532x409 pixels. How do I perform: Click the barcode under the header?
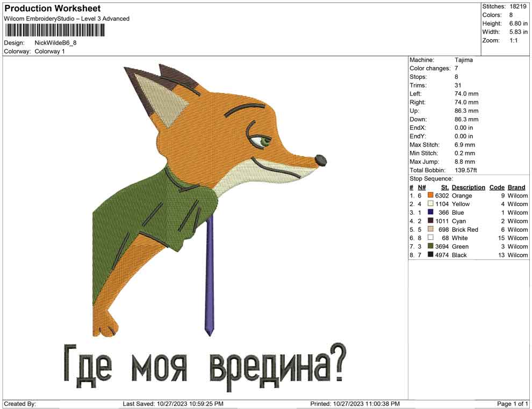[55, 31]
